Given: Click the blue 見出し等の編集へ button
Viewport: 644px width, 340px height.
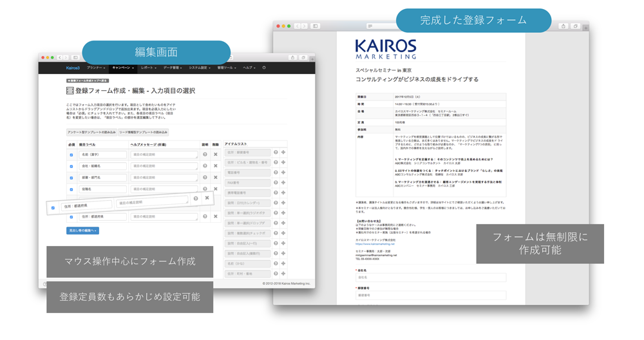Looking at the screenshot, I should pyautogui.click(x=82, y=231).
